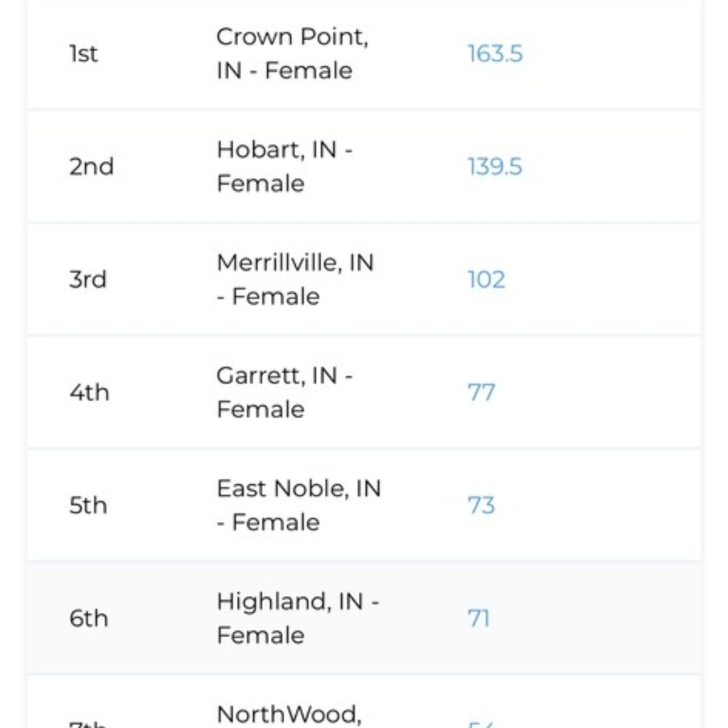This screenshot has width=728, height=728.
Task: Click the 3rd place label
Action: pyautogui.click(x=88, y=279)
